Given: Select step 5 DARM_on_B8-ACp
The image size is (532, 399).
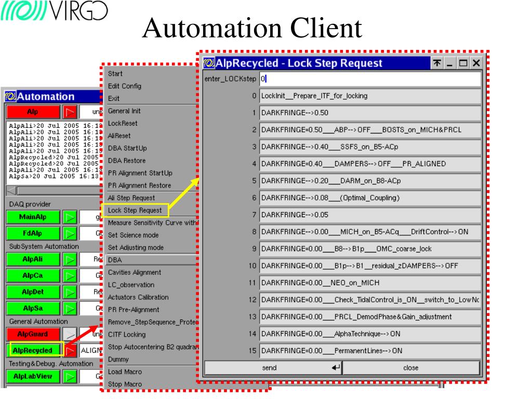Looking at the screenshot, I should pyautogui.click(x=370, y=181).
